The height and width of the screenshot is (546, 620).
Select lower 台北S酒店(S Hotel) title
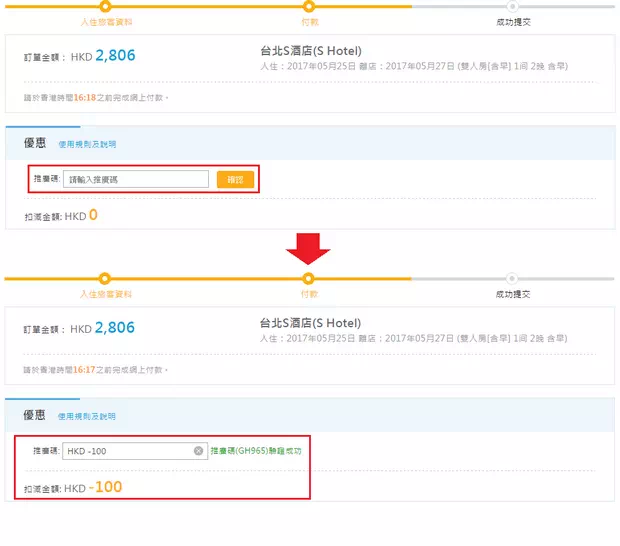tap(310, 323)
